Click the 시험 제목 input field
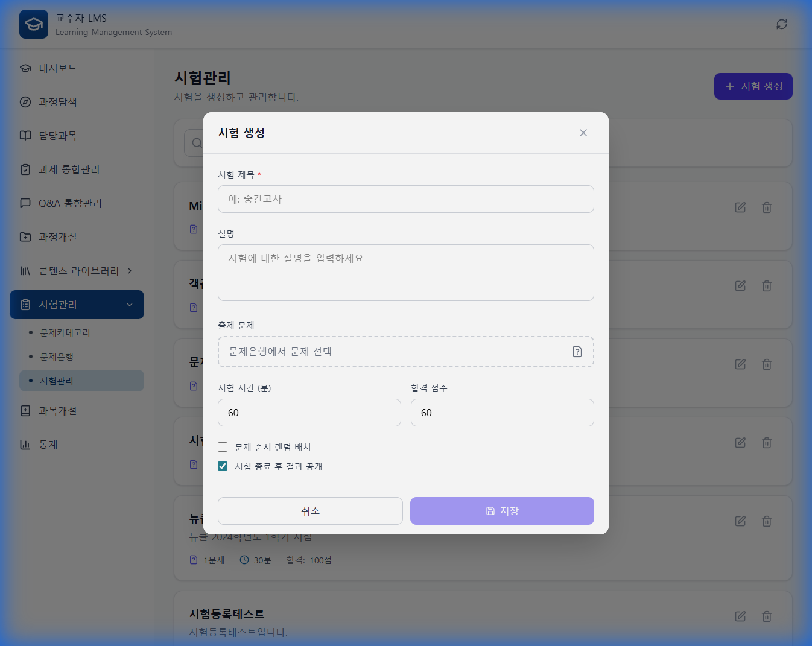 (x=405, y=199)
